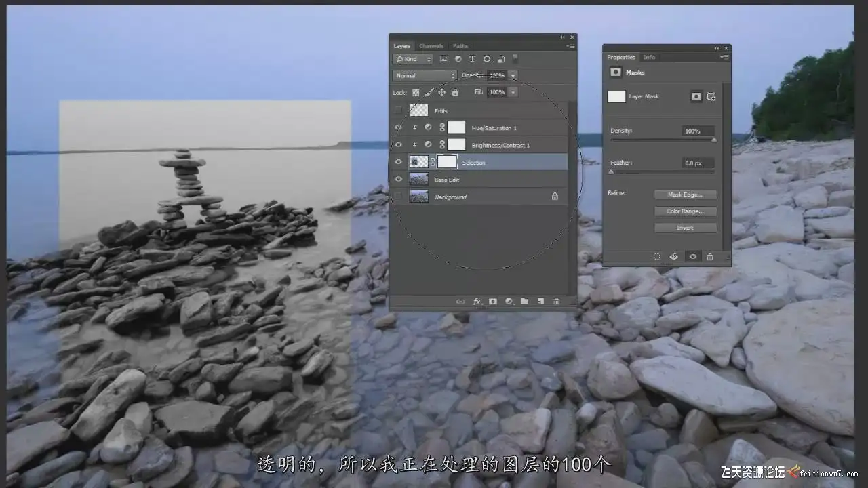Create a new layer
This screenshot has height=488, width=868.
click(540, 302)
